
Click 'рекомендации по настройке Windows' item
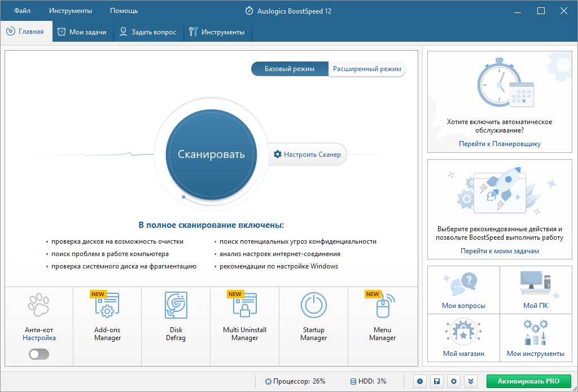point(279,266)
